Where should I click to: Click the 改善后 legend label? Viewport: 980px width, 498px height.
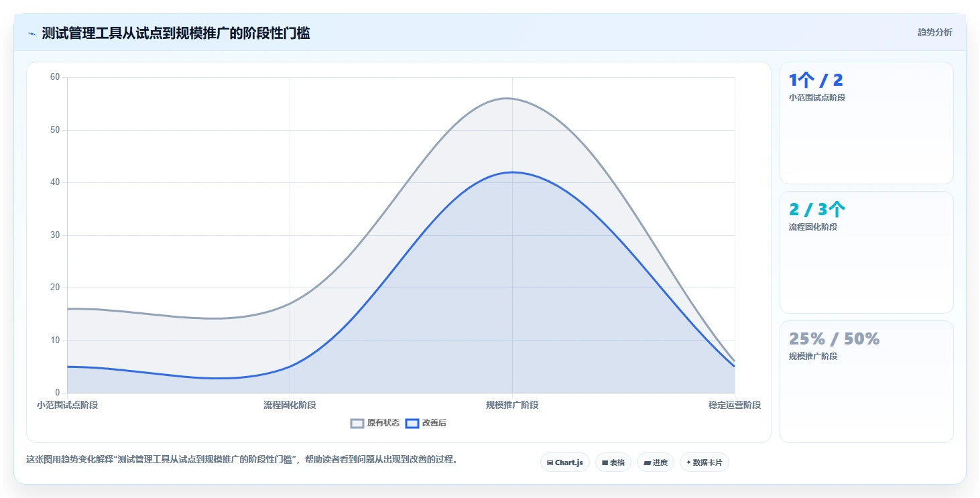point(434,423)
